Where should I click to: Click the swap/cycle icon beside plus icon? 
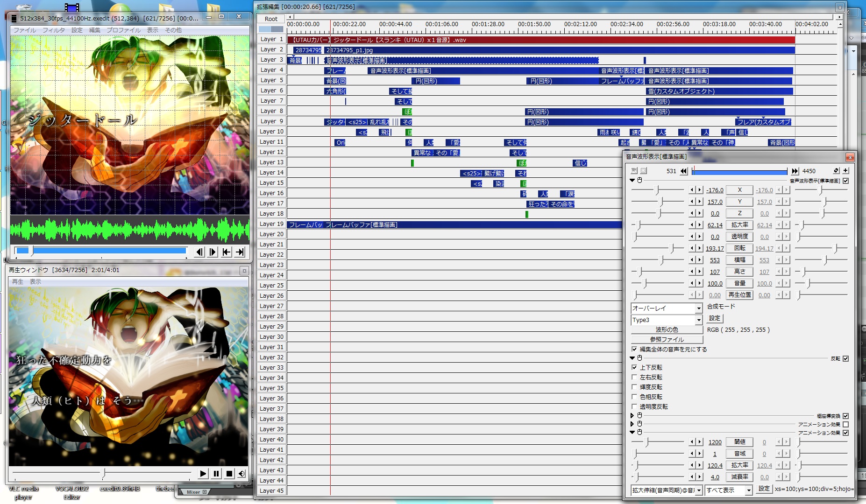tap(836, 171)
